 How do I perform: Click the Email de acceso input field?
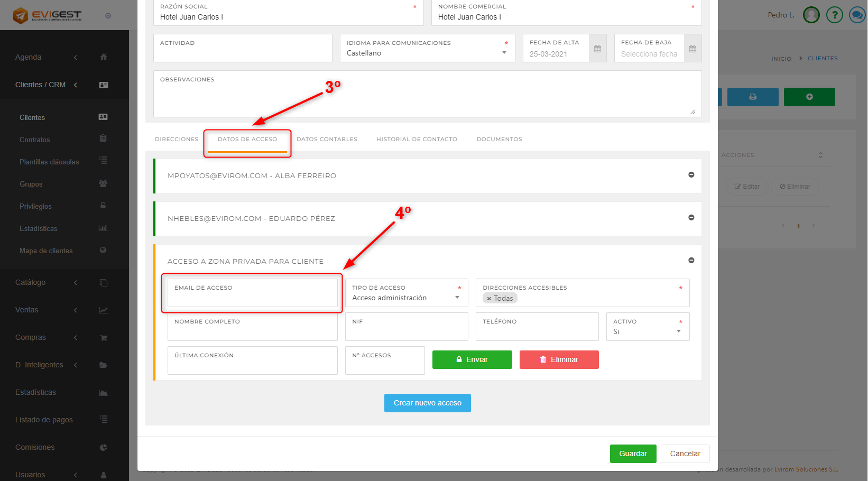coord(252,299)
